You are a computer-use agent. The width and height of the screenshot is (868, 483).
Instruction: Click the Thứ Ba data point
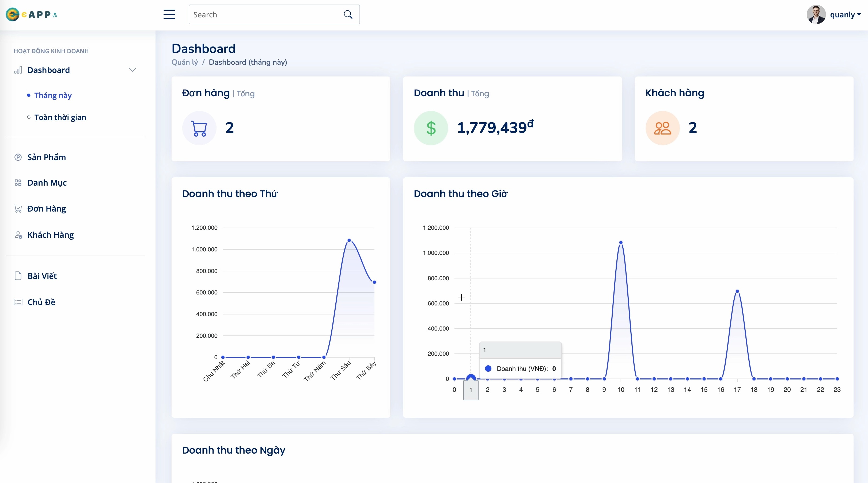pos(273,357)
